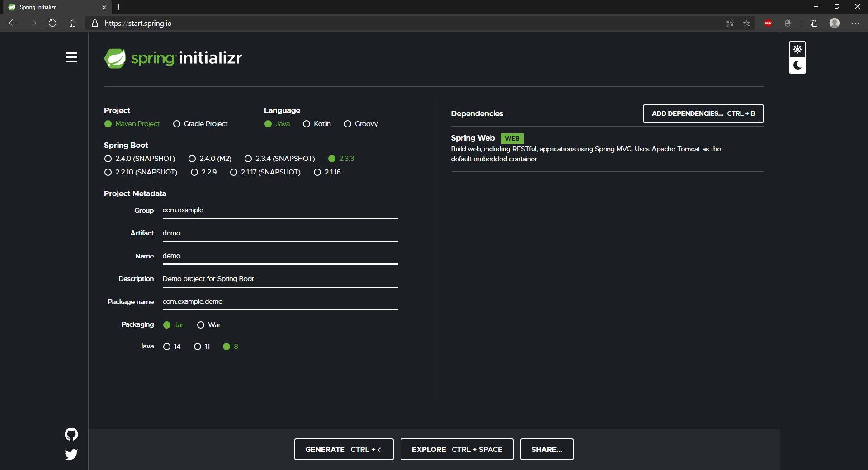Open the ABP Adblock extension icon
The height and width of the screenshot is (470, 868).
point(768,23)
